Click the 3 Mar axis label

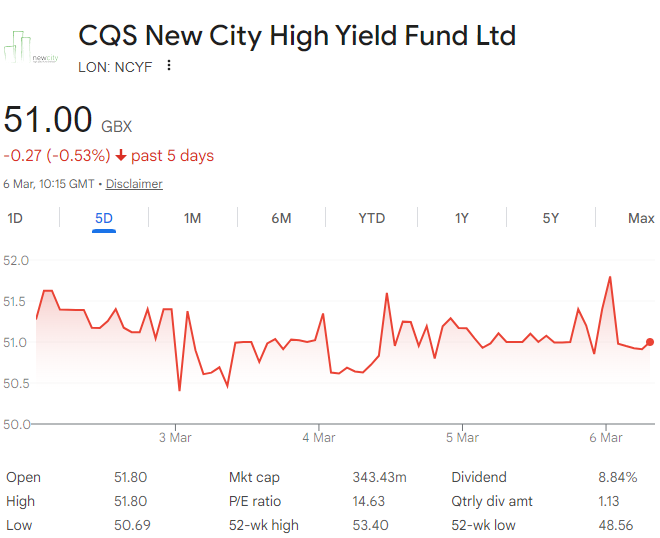[175, 438]
